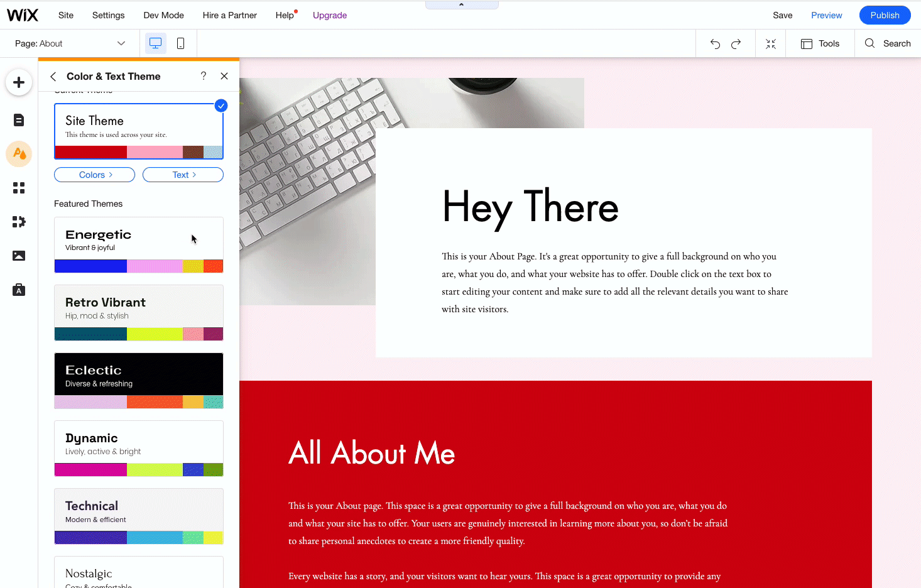Open the Colors customization button
Viewport: 921px width, 588px height.
[95, 175]
